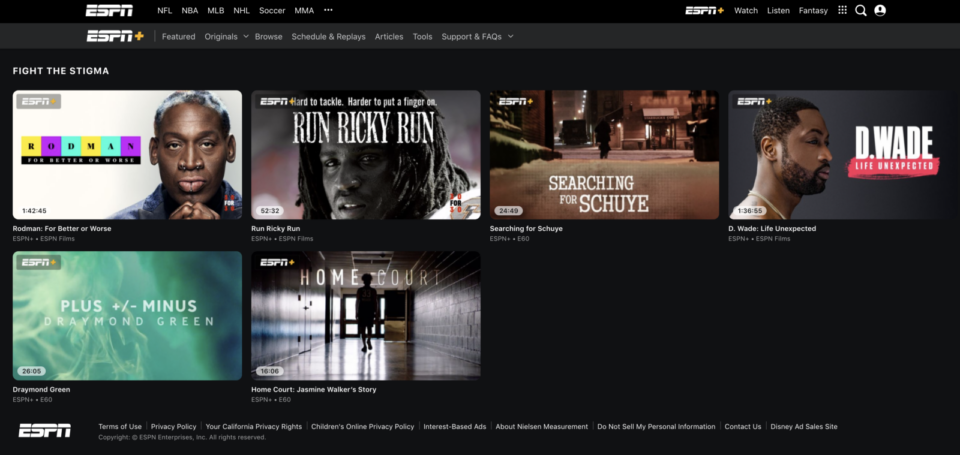Open the Disney Ad Sales Site link
Image resolution: width=960 pixels, height=455 pixels.
[x=804, y=427]
